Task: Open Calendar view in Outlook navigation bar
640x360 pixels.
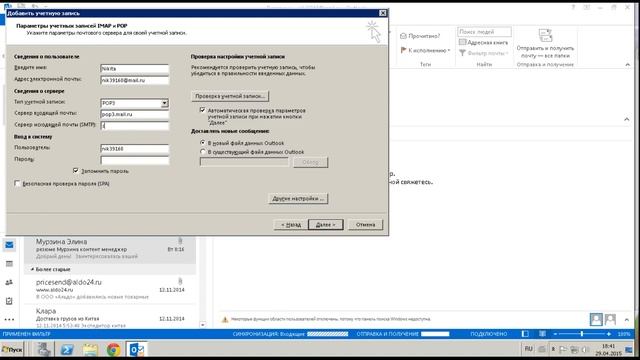Action: click(9, 264)
